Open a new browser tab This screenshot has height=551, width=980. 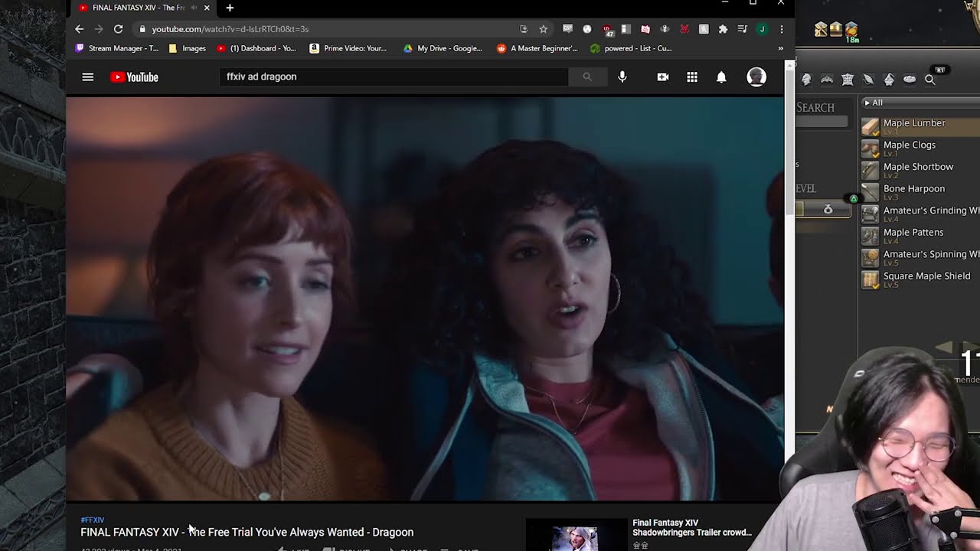click(230, 8)
